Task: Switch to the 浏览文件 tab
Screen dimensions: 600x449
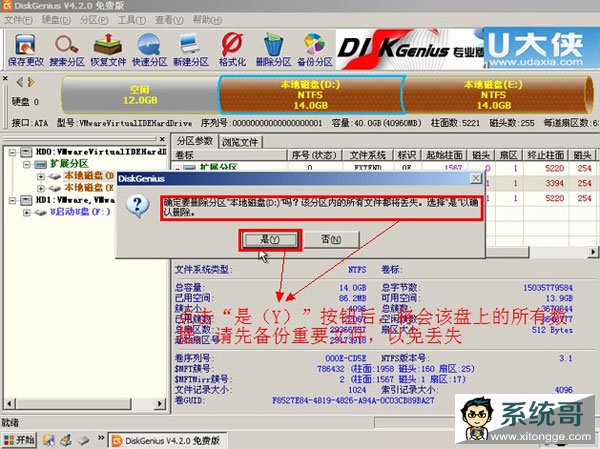Action: [240, 142]
